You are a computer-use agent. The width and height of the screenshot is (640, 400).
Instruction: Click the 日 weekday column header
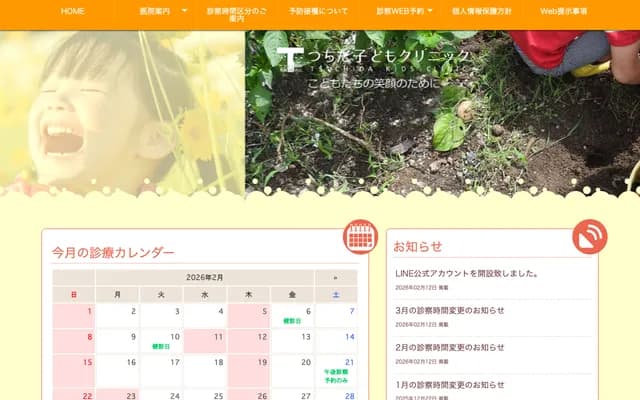73,295
